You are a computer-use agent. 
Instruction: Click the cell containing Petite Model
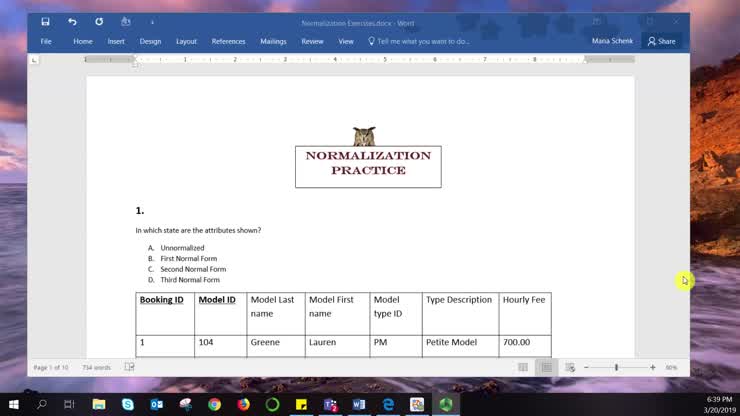pyautogui.click(x=460, y=346)
